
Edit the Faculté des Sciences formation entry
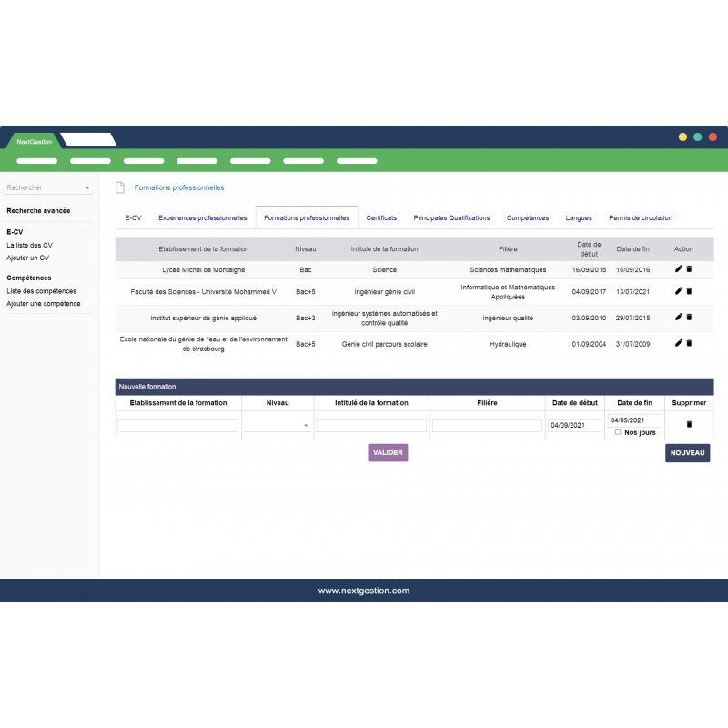(x=677, y=291)
